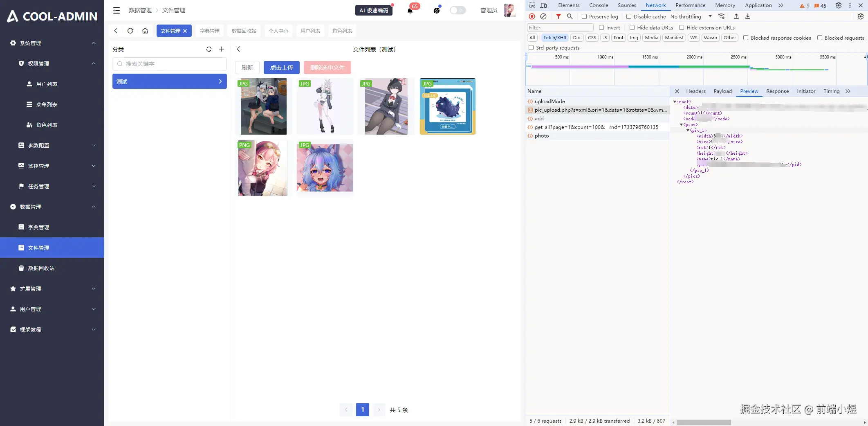The width and height of the screenshot is (868, 426).
Task: Open the Sources tab in DevTools
Action: (x=627, y=5)
